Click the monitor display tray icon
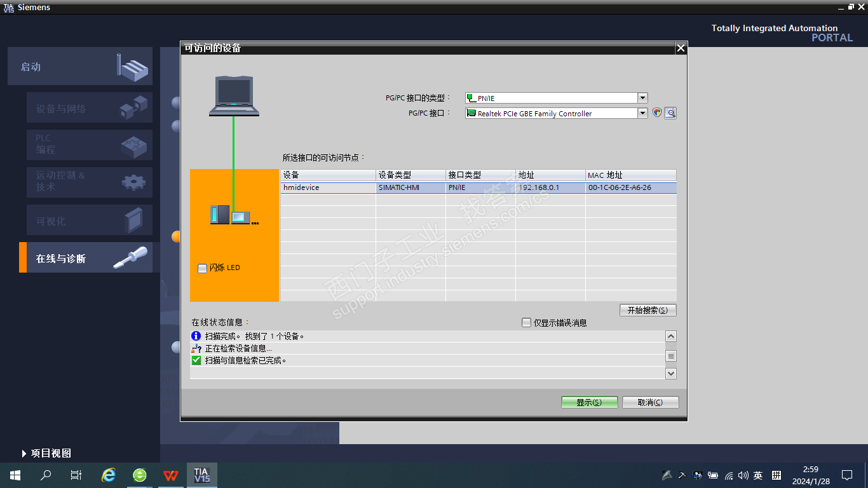This screenshot has height=488, width=868. point(698,475)
